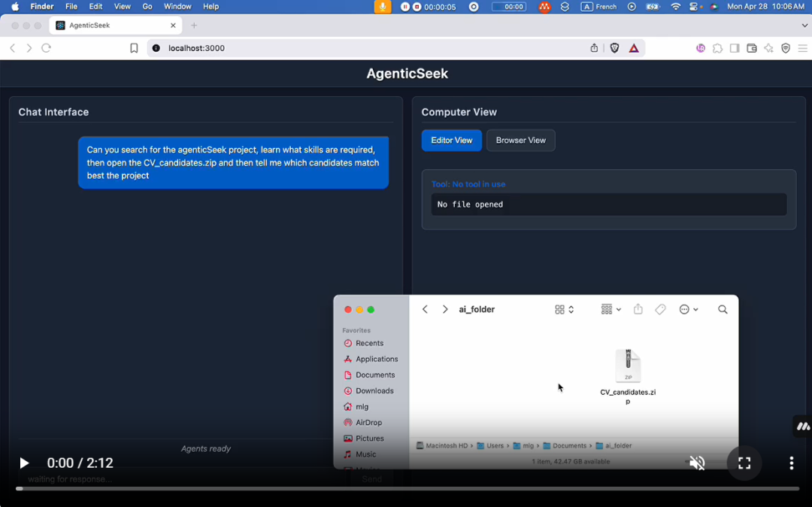Screen dimensions: 812x507
Task: Close the AgenticSeek tab
Action: pos(173,26)
